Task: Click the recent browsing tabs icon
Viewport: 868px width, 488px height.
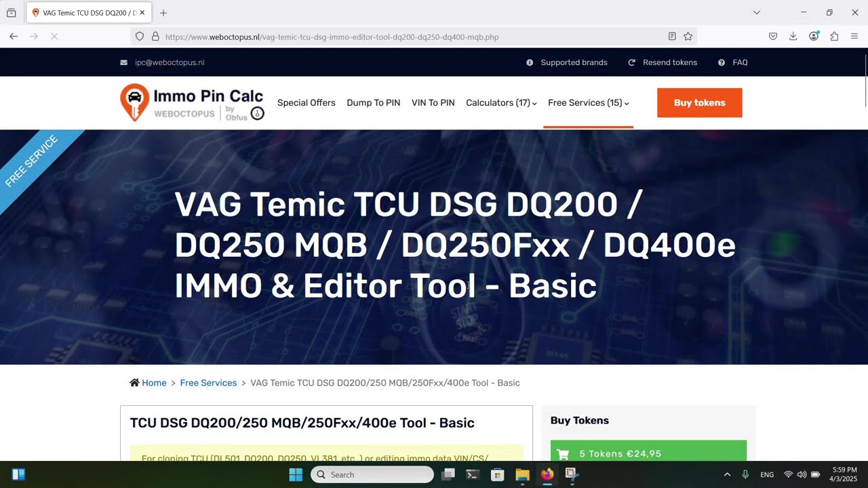Action: [x=12, y=13]
